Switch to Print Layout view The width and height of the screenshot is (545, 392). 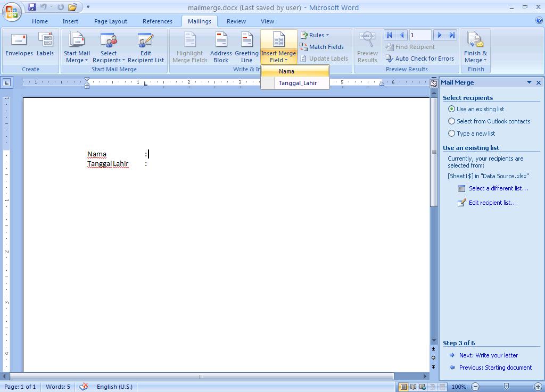[x=403, y=387]
